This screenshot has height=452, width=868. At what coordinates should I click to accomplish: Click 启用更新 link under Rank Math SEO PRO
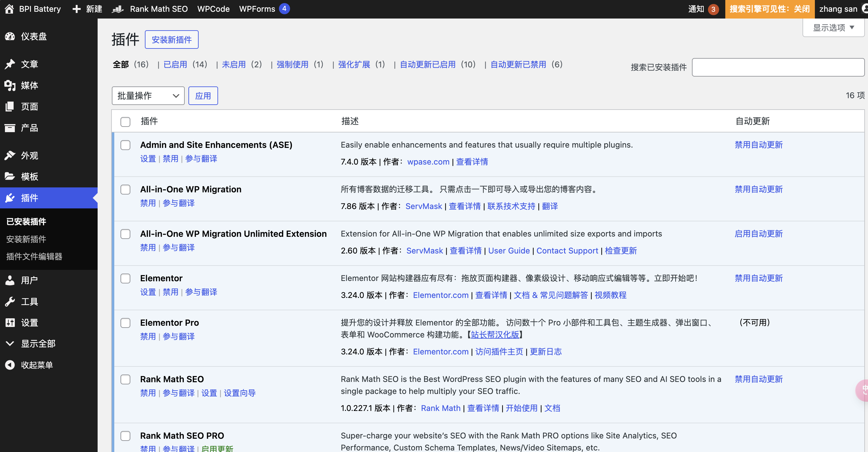217,448
